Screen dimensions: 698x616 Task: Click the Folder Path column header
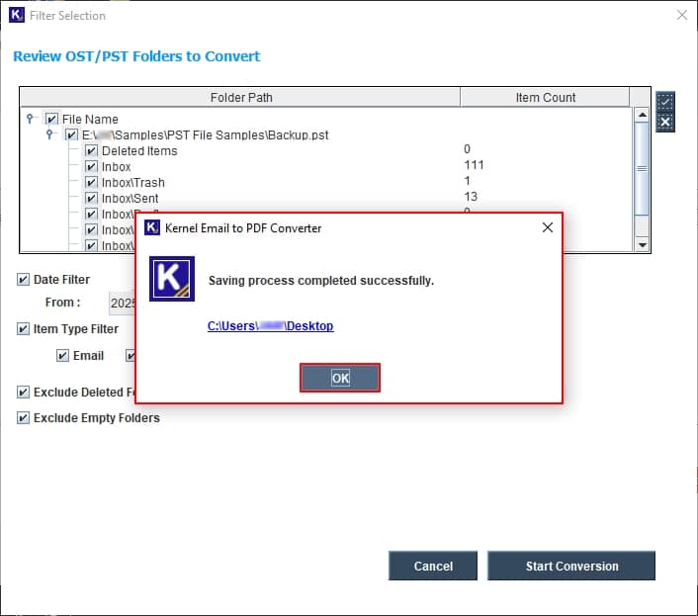point(240,98)
